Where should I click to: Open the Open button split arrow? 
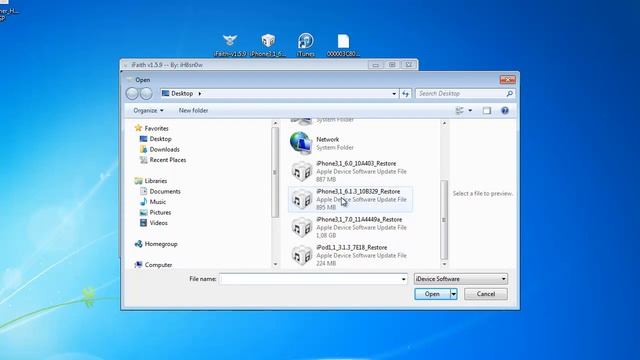pyautogui.click(x=453, y=294)
